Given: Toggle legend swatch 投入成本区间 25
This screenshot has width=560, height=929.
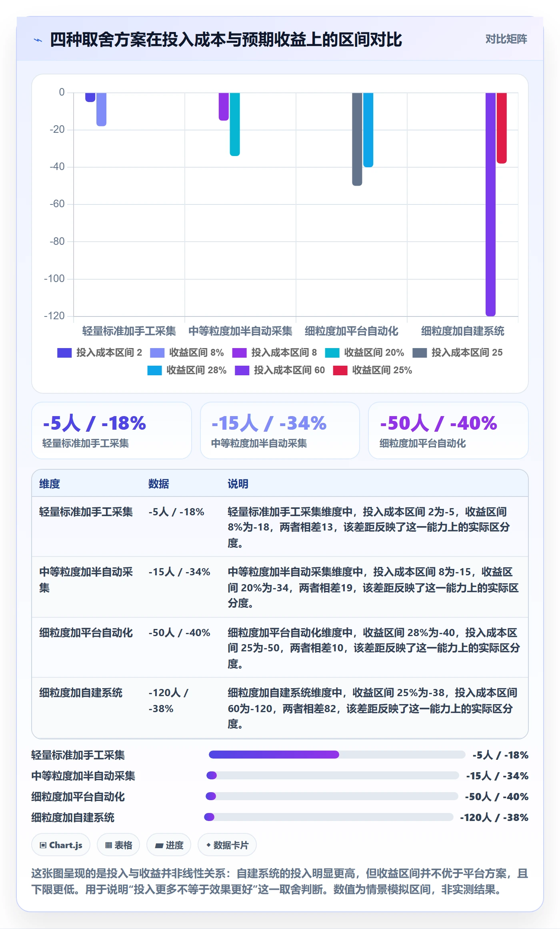Looking at the screenshot, I should pyautogui.click(x=420, y=352).
